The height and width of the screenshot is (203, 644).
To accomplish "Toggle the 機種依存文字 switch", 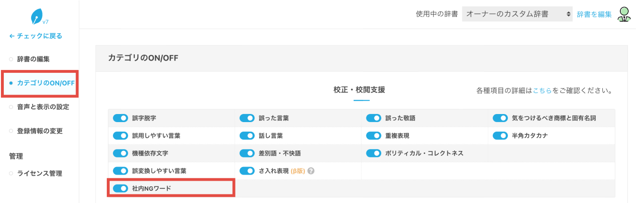I will pos(121,153).
